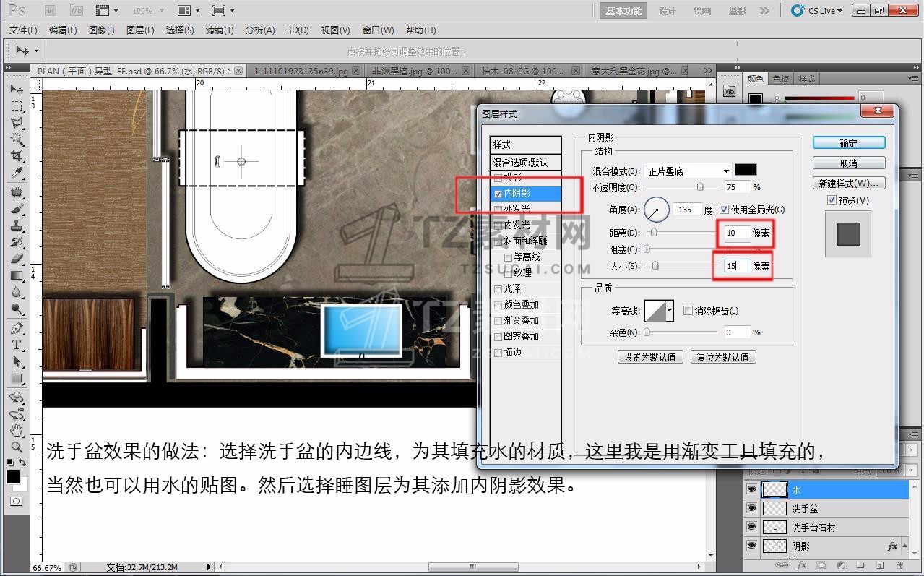The height and width of the screenshot is (576, 924).
Task: Click delete layer trash icon
Action: coord(899,565)
